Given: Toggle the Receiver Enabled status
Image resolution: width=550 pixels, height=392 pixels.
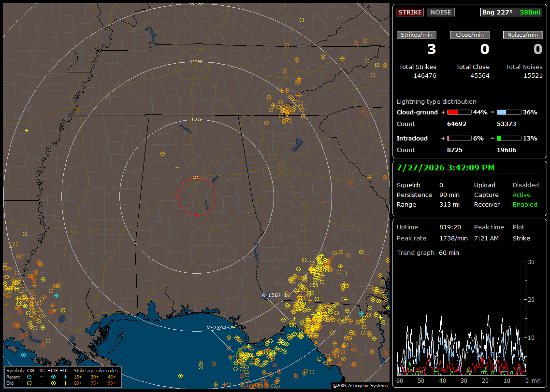Looking at the screenshot, I should tap(525, 204).
